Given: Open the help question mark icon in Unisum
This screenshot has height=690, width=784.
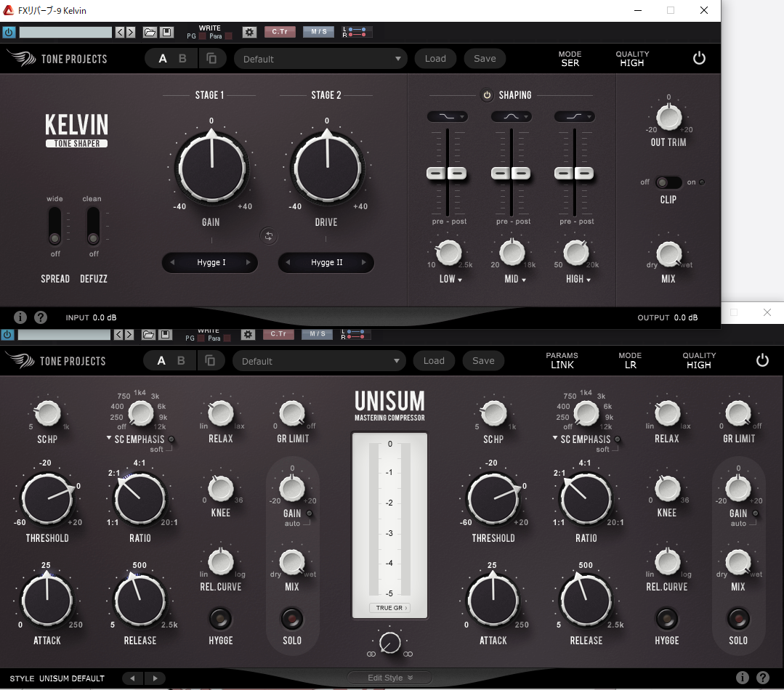Looking at the screenshot, I should coord(762,678).
